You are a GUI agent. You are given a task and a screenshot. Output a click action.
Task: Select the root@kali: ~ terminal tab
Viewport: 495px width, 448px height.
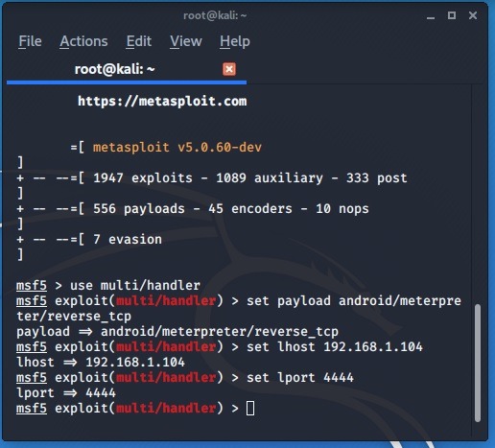pos(127,69)
